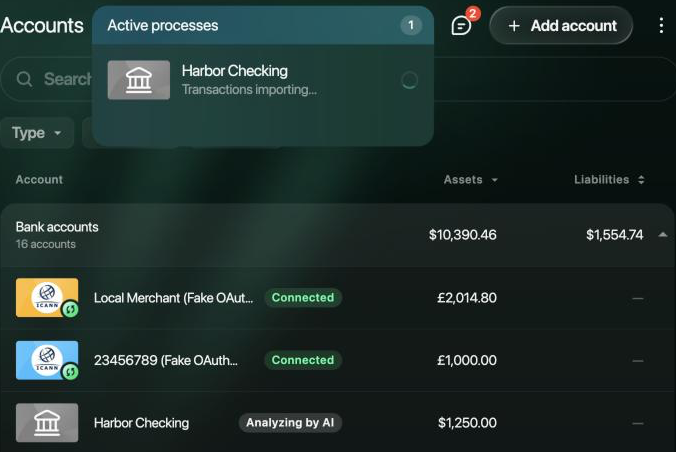Click Connected badge on Local Merchant row

point(303,298)
